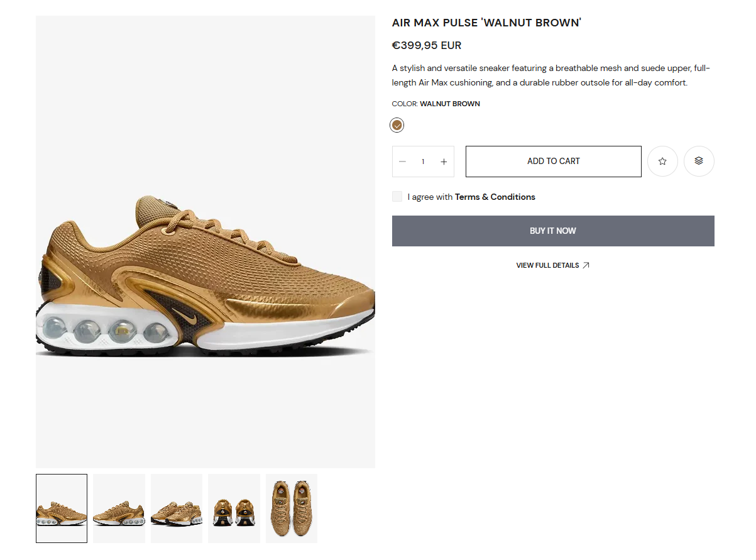Add product to wishlist with star icon
Viewport: 756px width, 560px height.
click(x=662, y=162)
